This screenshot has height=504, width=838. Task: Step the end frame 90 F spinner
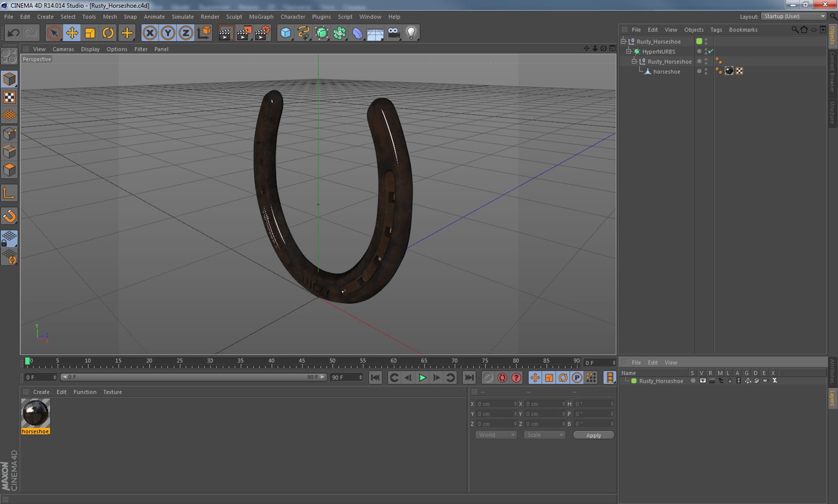(360, 377)
